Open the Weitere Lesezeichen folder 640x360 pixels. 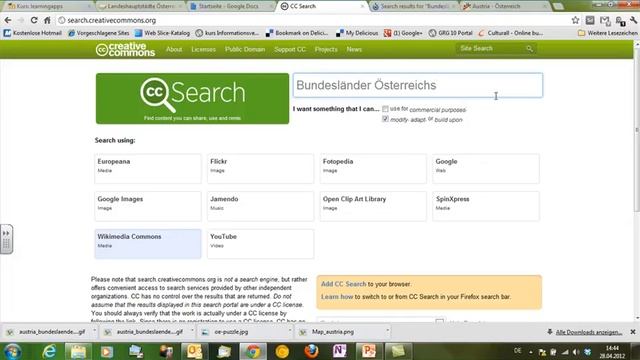tap(608, 33)
